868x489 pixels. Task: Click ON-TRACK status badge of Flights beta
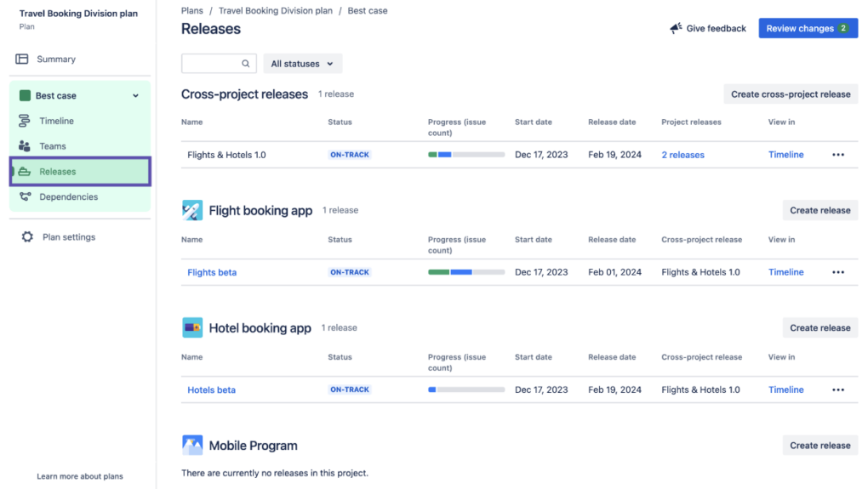(x=349, y=272)
